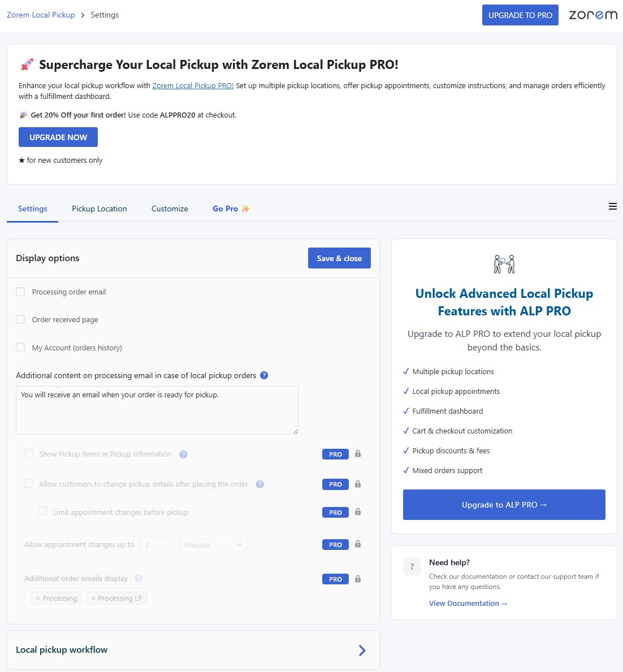623x672 pixels.
Task: Click help icon beside Allow customers to change pickup
Action: point(260,484)
